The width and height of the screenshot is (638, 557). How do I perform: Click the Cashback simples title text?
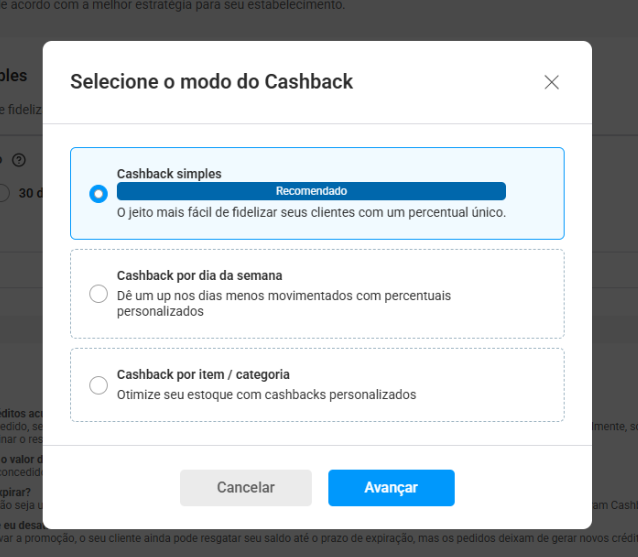coord(169,174)
